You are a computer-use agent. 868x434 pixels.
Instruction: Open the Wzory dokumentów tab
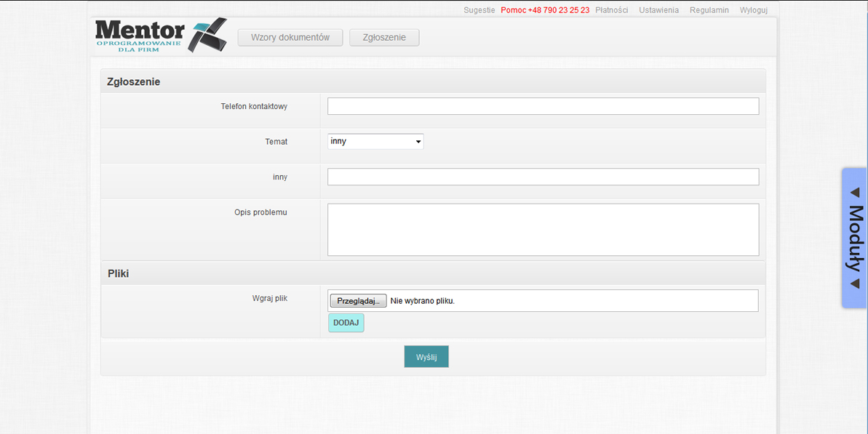point(290,38)
